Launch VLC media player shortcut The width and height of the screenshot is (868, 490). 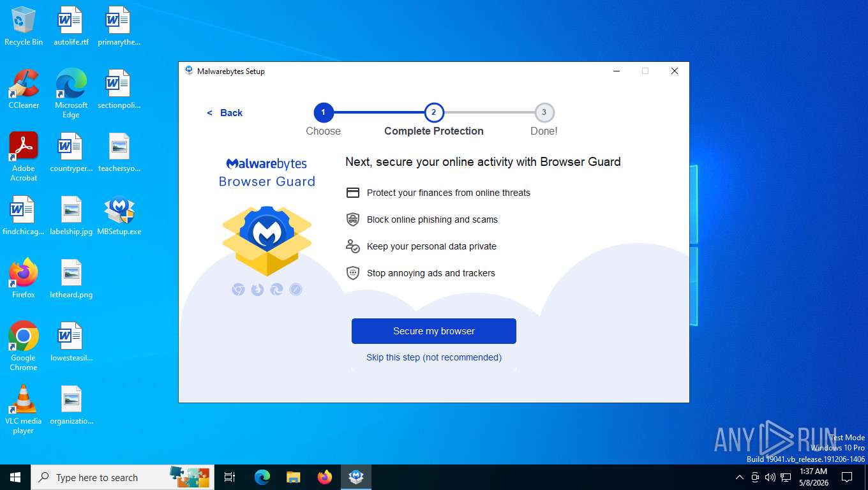[24, 409]
